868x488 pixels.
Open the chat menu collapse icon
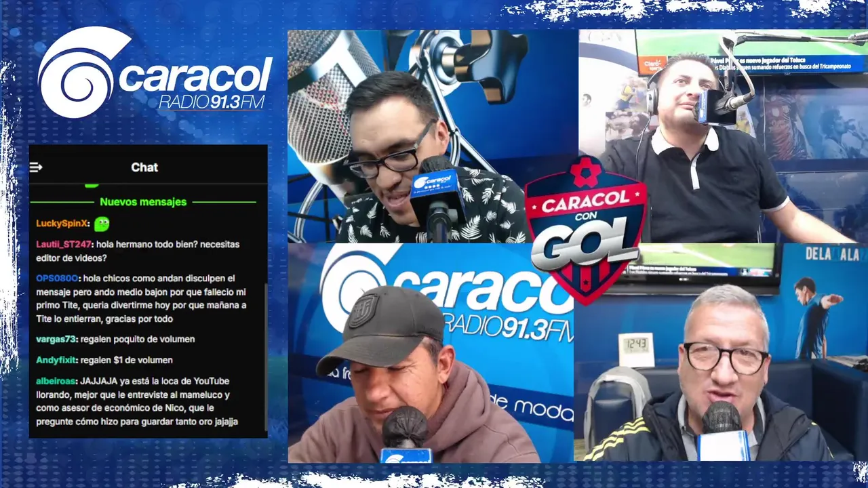[x=36, y=167]
